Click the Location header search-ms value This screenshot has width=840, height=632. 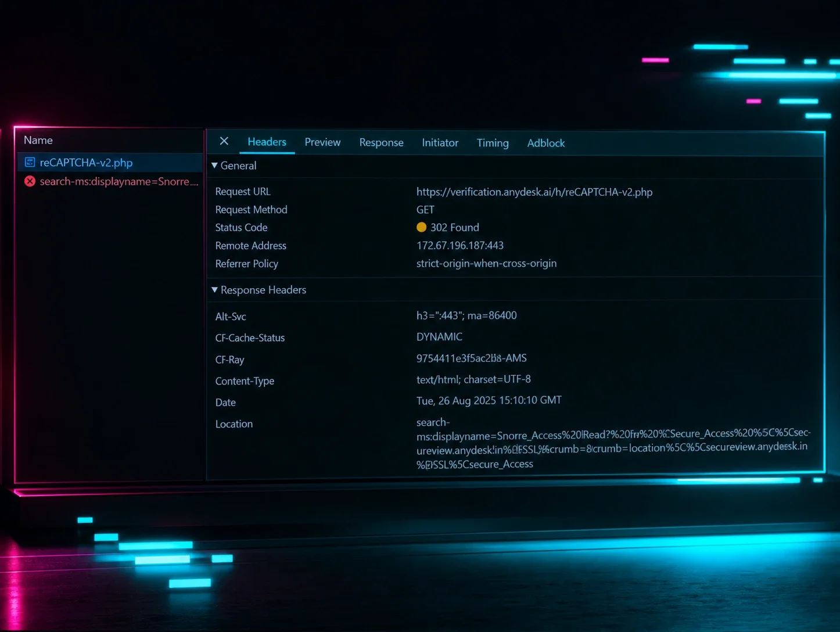(x=613, y=443)
